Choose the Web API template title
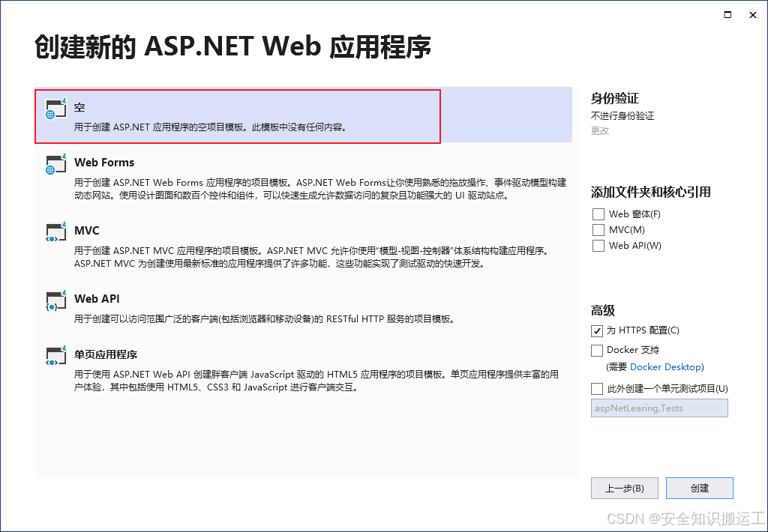 coord(97,298)
